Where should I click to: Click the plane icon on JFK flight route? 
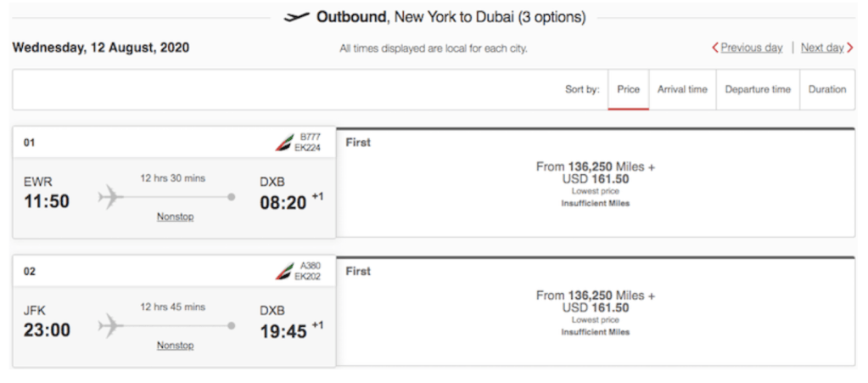(110, 326)
